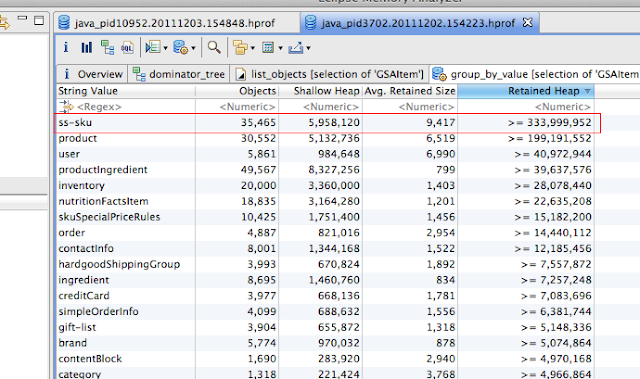Select the java_pid3702.20111202.154223.hprof tab
Screen dimensions: 640x379
click(x=419, y=23)
